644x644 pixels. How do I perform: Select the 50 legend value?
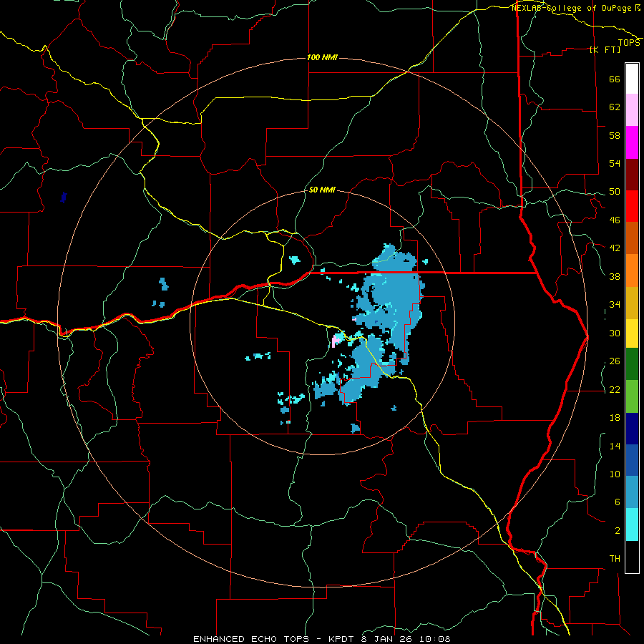[615, 192]
